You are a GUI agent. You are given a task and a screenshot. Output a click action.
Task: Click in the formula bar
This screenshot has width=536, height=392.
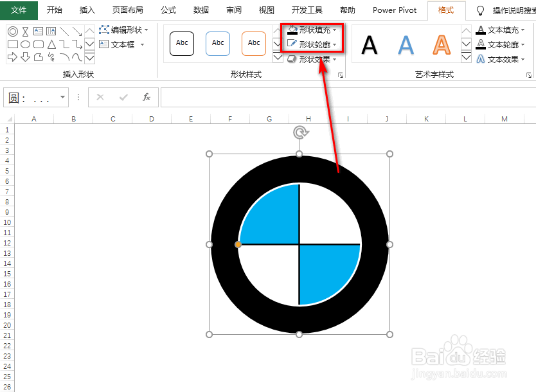(348, 98)
